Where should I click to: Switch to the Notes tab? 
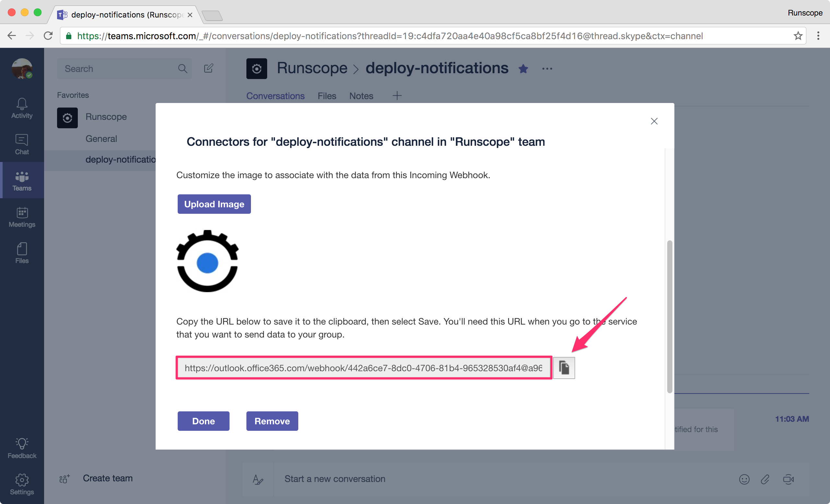(361, 96)
